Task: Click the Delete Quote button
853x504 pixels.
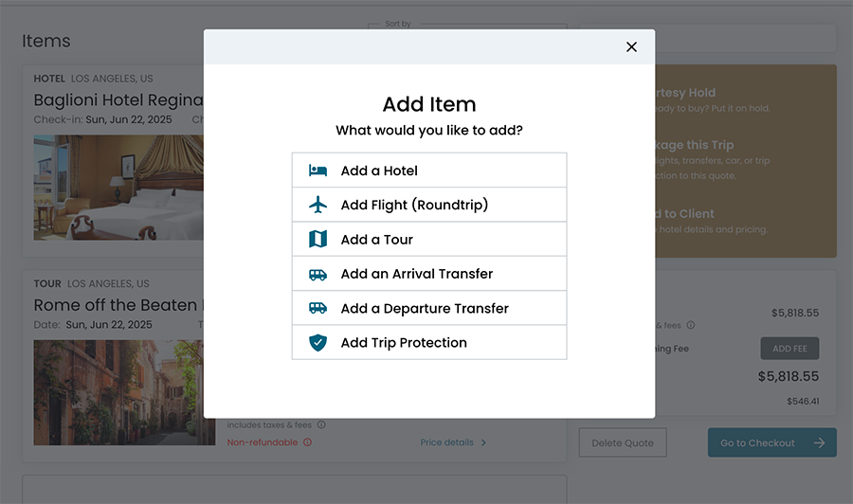Action: pyautogui.click(x=623, y=442)
